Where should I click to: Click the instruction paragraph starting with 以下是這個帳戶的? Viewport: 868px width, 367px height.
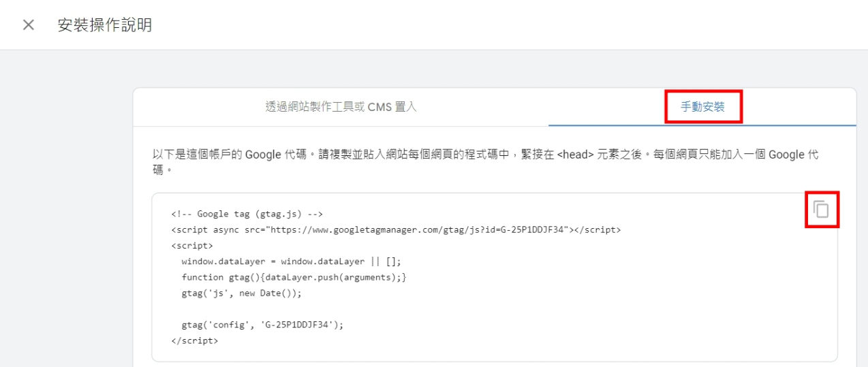click(x=486, y=161)
